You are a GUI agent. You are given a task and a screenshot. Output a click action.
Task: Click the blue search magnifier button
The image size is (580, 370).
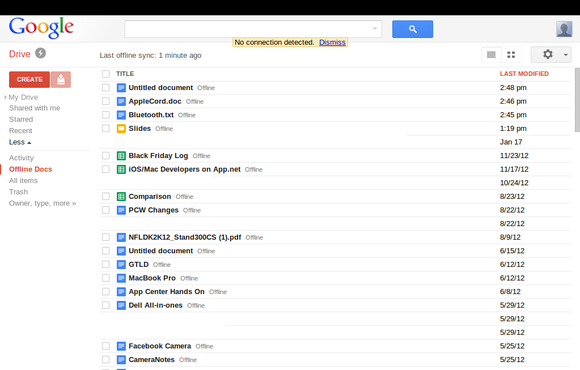coord(412,29)
